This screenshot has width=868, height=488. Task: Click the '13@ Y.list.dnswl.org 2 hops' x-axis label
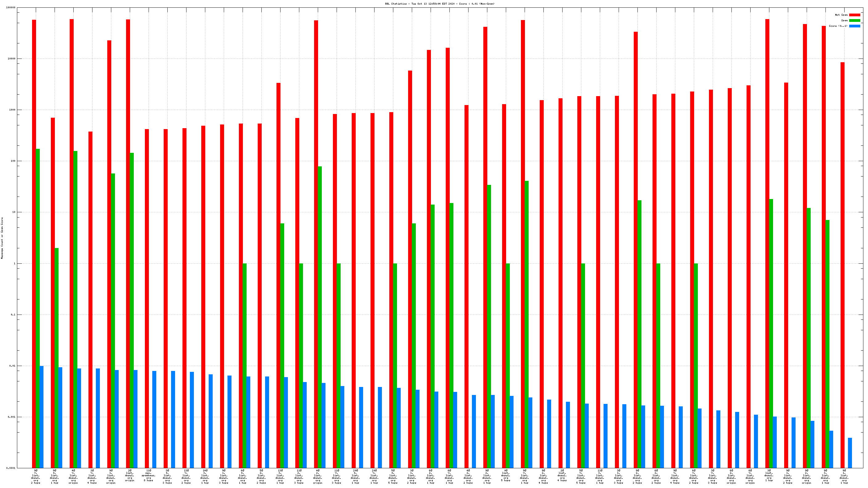tap(186, 477)
